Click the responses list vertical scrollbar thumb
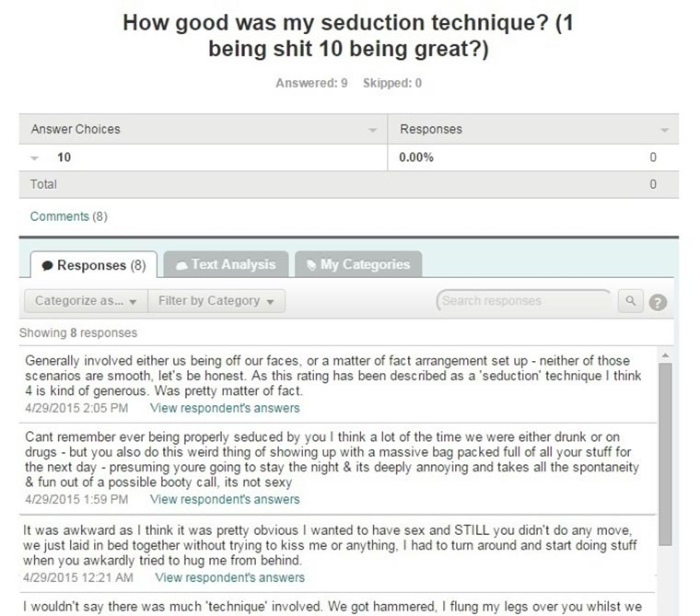 click(665, 451)
